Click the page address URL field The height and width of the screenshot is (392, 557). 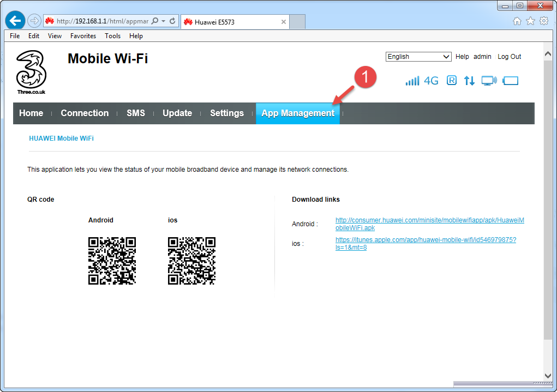[103, 21]
